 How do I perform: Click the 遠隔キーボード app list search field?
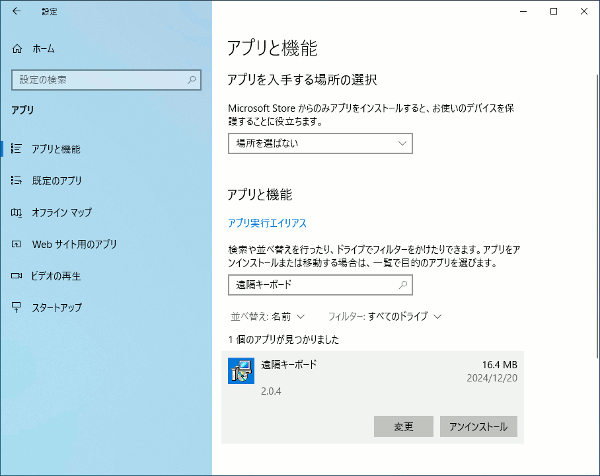coord(310,285)
